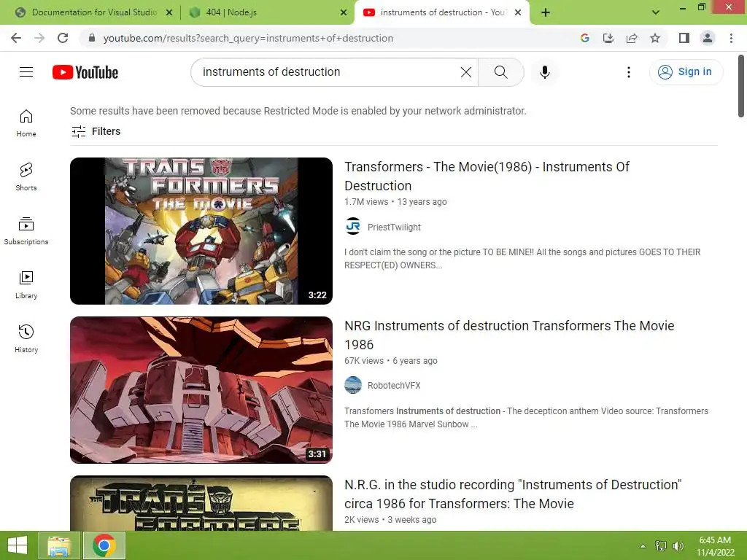Open YouTube settings three-dot menu
This screenshot has width=747, height=560.
629,72
